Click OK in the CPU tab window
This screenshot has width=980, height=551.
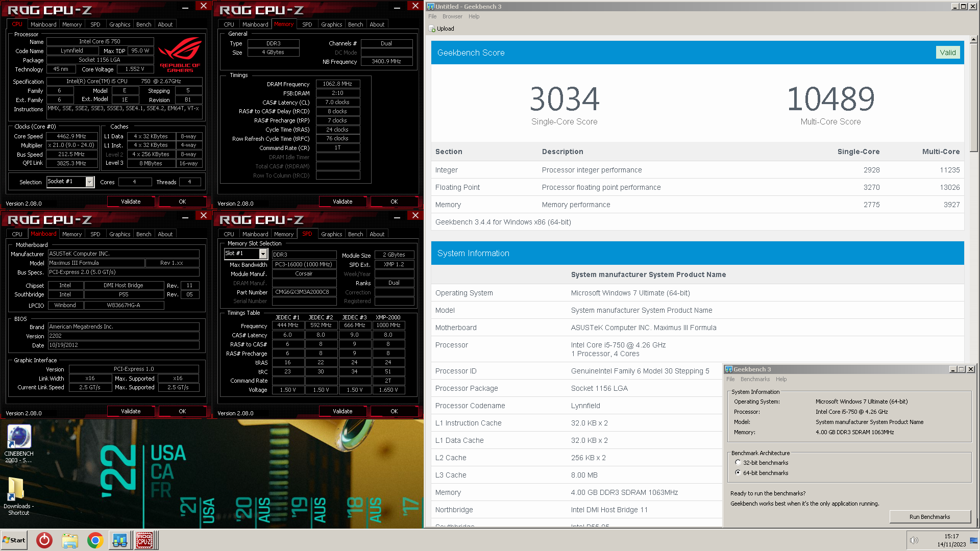(182, 202)
